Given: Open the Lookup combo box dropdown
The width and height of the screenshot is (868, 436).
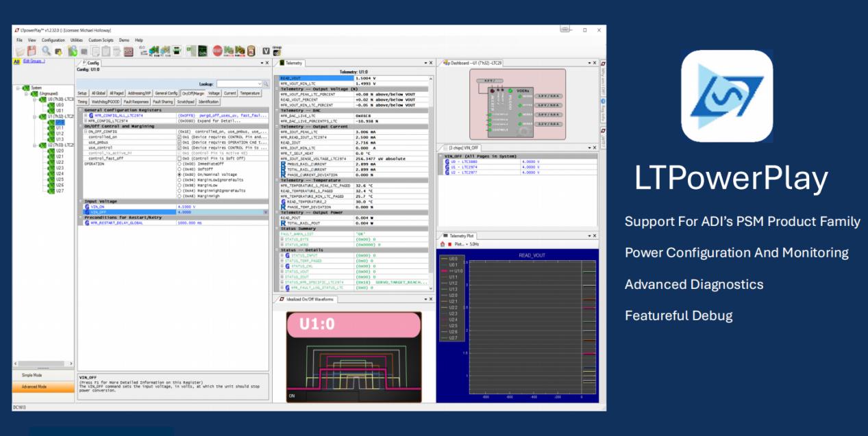Looking at the screenshot, I should 259,84.
